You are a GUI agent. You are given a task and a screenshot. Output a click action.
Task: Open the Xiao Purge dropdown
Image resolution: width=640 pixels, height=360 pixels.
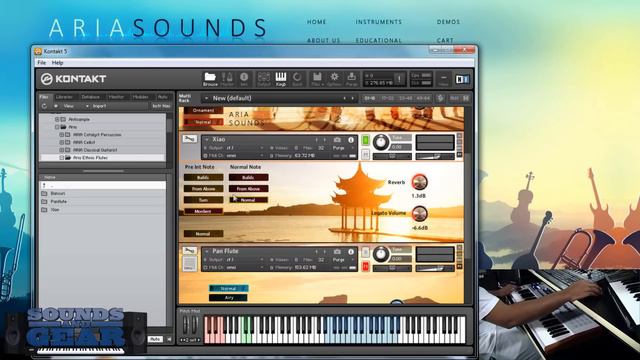click(342, 148)
